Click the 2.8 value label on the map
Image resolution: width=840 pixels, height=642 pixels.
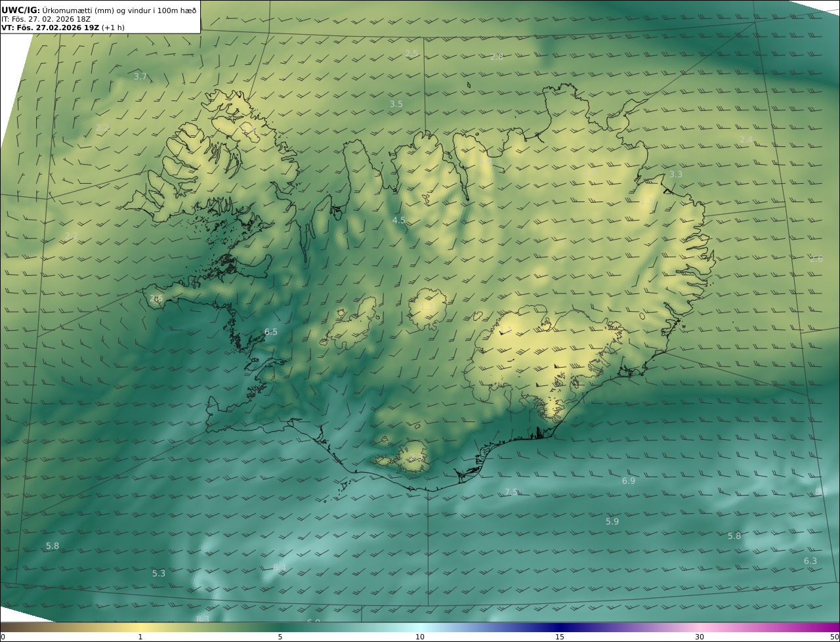pyautogui.click(x=497, y=57)
